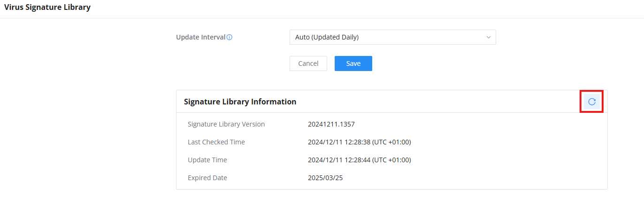
Task: Click the info icon beside Update Interval
Action: point(230,37)
